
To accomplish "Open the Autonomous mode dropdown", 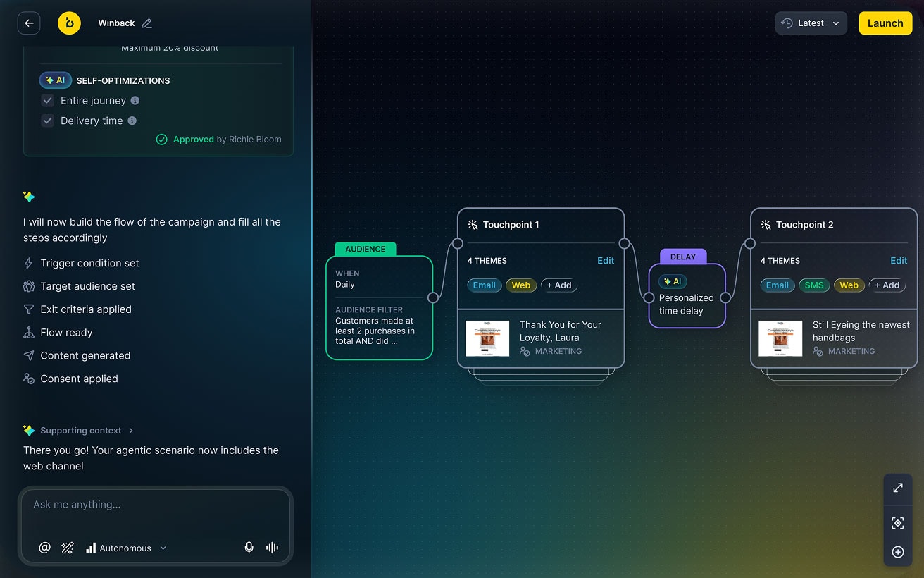I will click(x=126, y=548).
